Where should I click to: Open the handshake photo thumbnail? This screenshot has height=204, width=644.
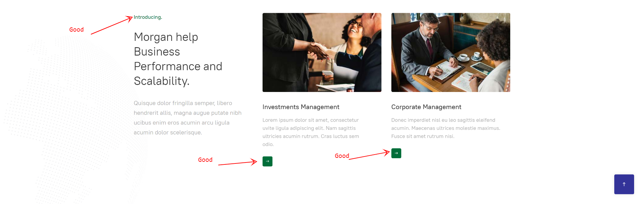point(322,52)
